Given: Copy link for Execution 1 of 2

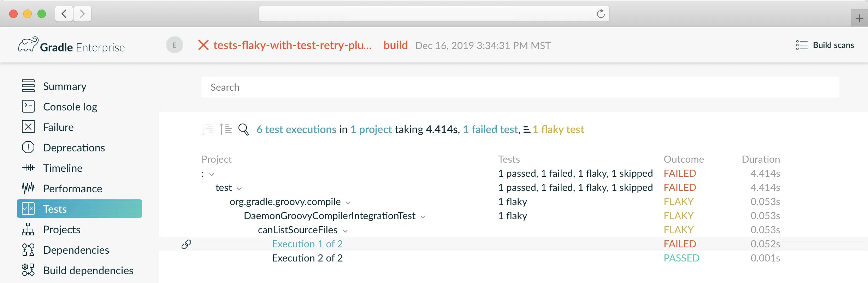Looking at the screenshot, I should (186, 243).
